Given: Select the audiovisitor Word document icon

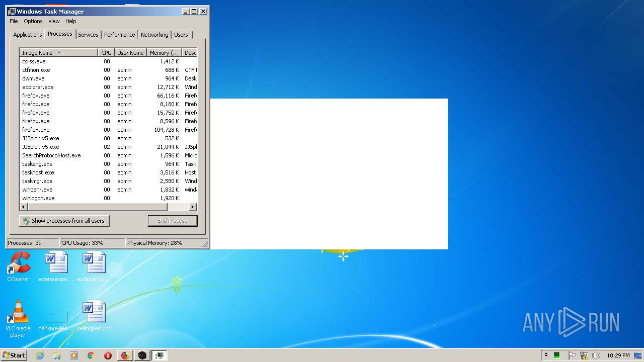Looking at the screenshot, I should (x=94, y=266).
